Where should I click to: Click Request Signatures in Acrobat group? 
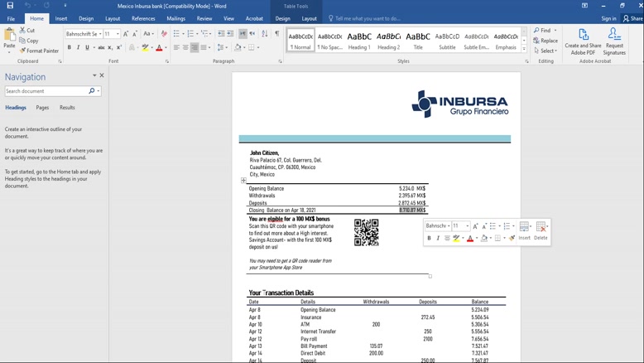(x=614, y=41)
